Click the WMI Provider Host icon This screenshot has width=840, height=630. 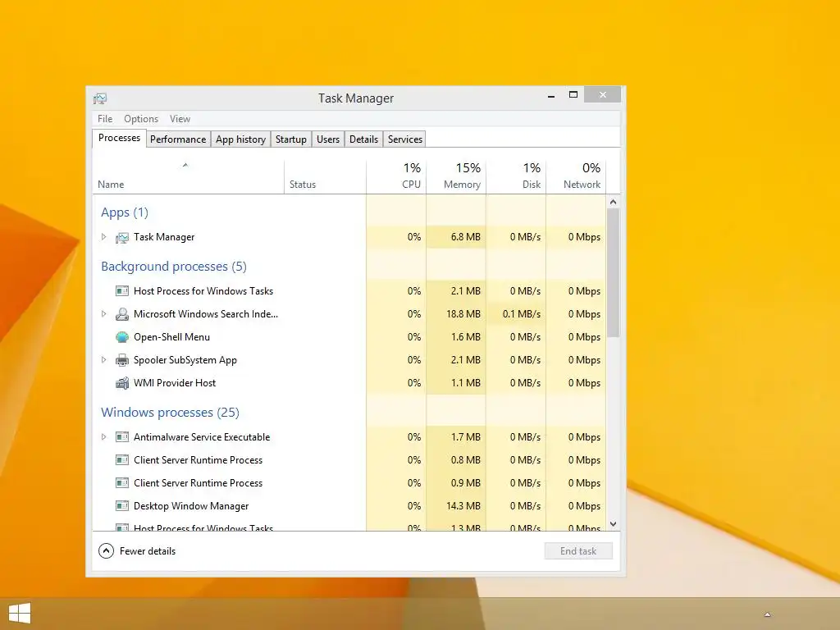[122, 383]
